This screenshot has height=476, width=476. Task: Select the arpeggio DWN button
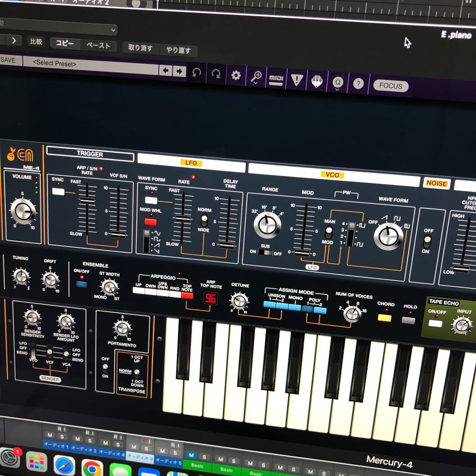point(151,291)
